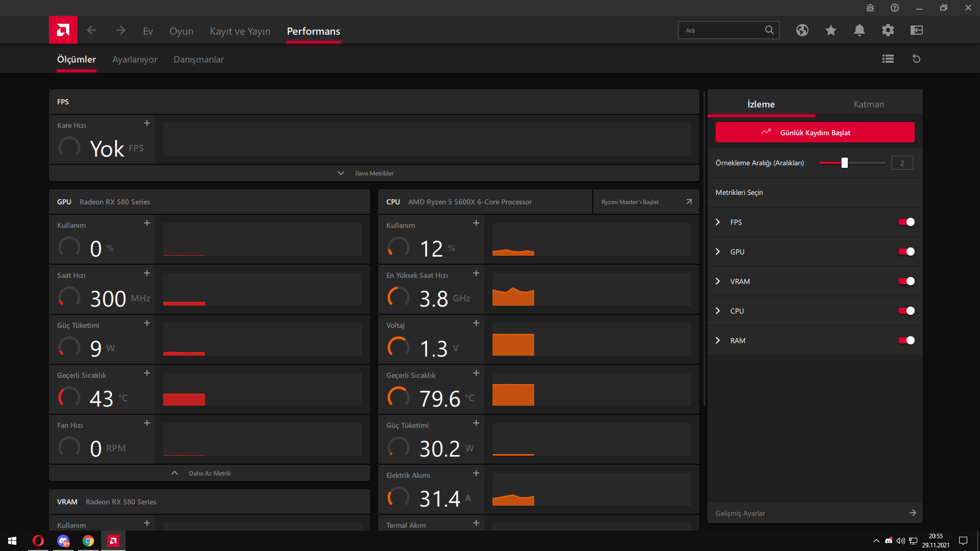The height and width of the screenshot is (551, 980).
Task: Click the AMD logo home icon
Action: tap(63, 30)
